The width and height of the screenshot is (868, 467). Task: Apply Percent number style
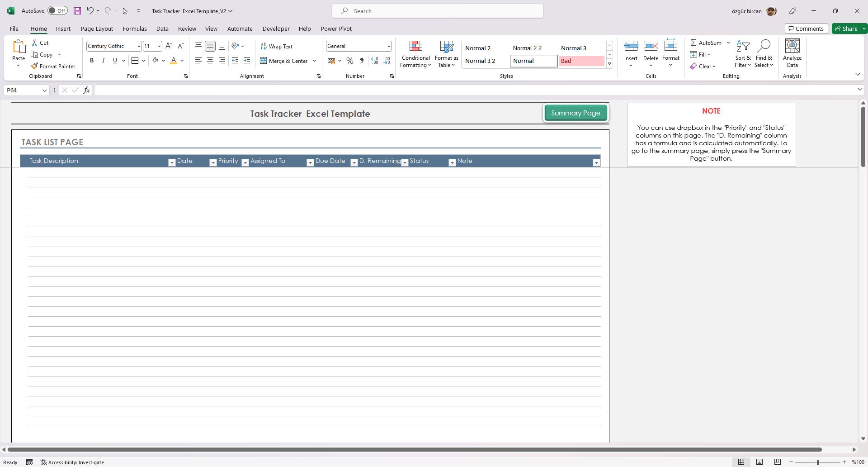(349, 60)
